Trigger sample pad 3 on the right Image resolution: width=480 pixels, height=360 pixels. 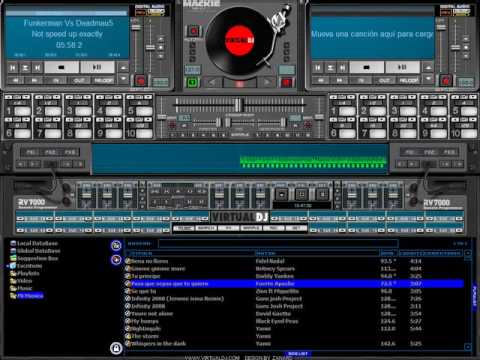pos(408,111)
